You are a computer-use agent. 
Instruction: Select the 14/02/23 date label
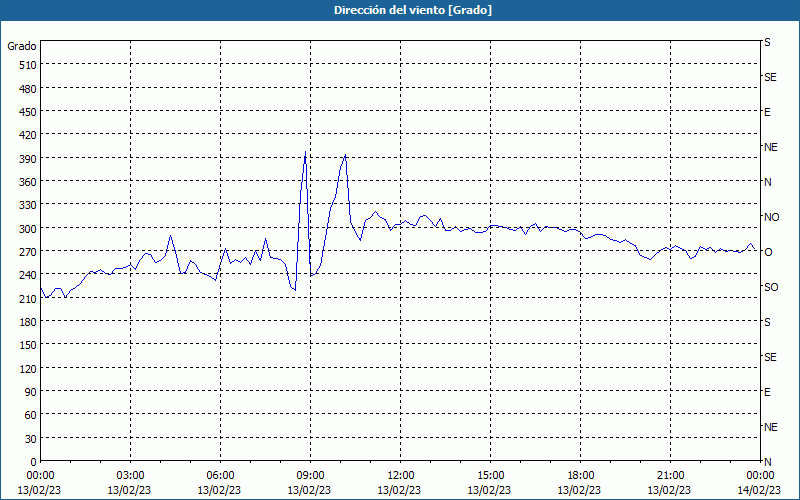tap(760, 490)
